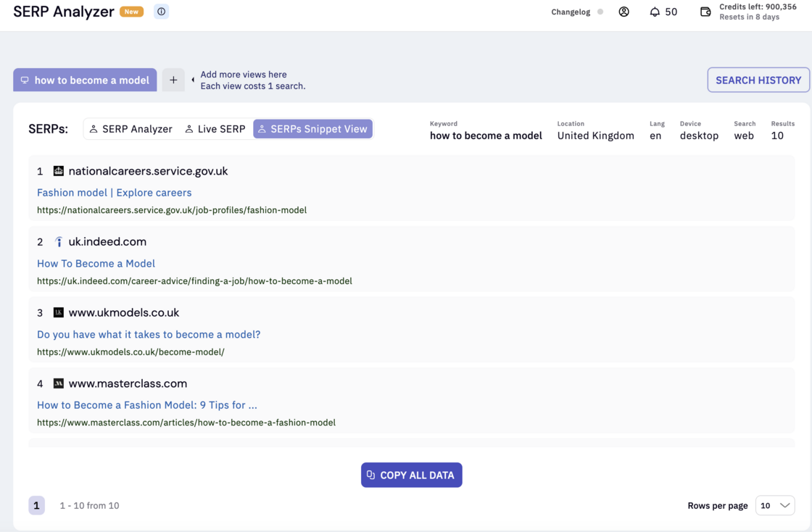Click the domain name www.ukmodels.co.uk
The image size is (812, 532).
tap(124, 312)
